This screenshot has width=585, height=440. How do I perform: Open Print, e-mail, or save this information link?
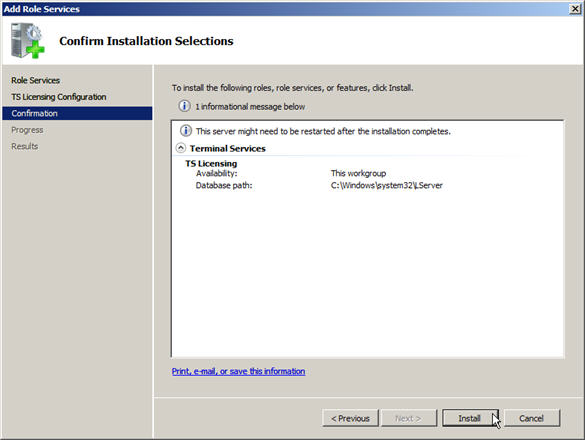point(238,371)
